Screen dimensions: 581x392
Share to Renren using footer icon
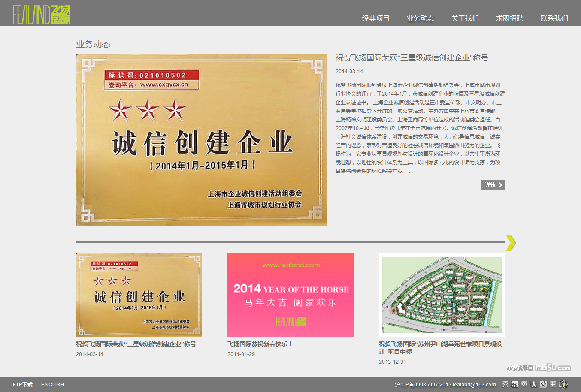pyautogui.click(x=534, y=384)
